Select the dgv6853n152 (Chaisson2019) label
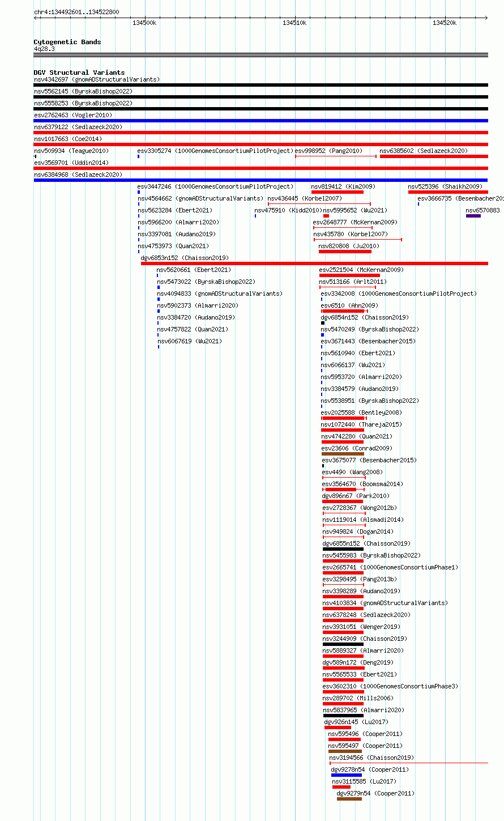 185,258
